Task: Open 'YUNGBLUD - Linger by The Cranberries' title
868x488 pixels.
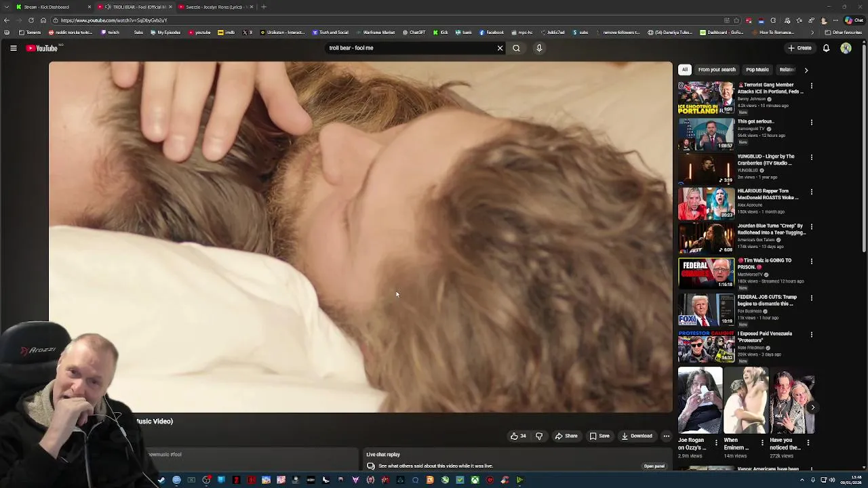Action: [x=766, y=160]
